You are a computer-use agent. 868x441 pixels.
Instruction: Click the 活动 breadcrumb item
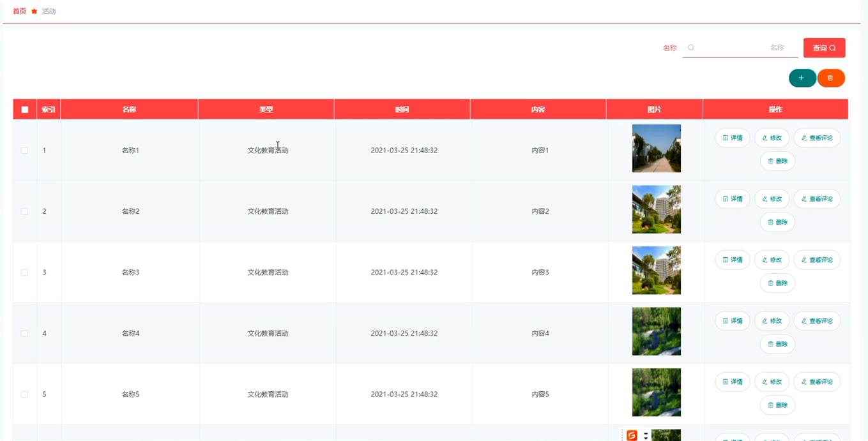tap(49, 11)
